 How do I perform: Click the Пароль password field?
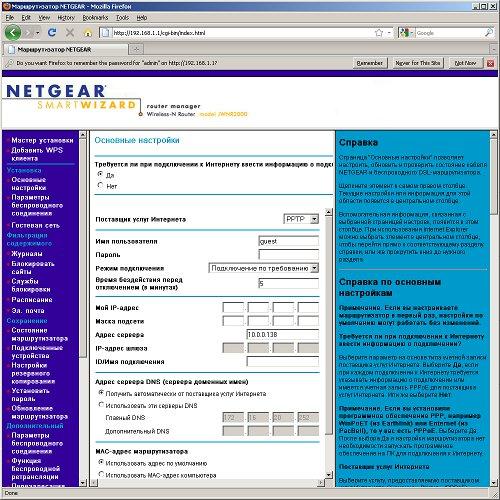(288, 255)
